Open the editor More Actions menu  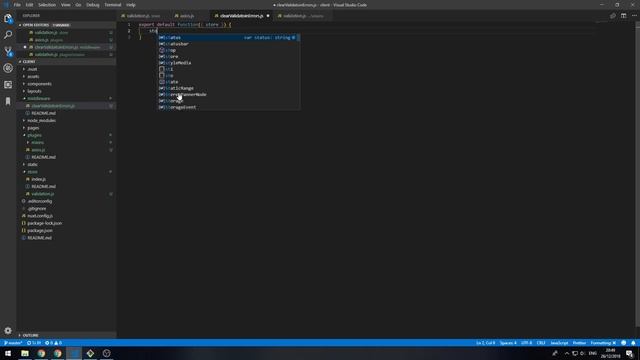tap(634, 16)
